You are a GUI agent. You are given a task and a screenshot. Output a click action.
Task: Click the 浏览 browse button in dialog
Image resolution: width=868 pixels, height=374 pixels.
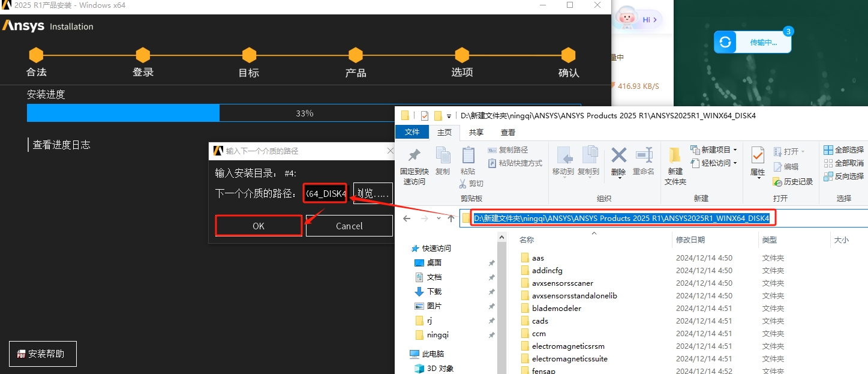pos(373,193)
